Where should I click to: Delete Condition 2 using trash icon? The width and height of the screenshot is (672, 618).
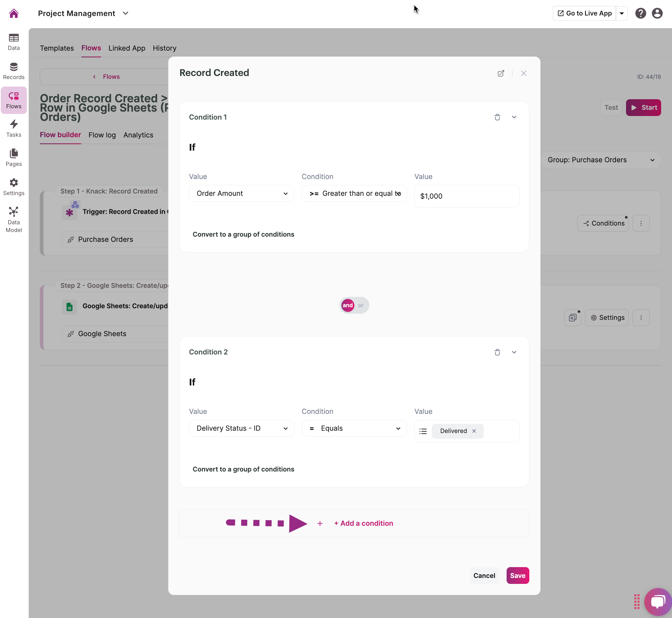click(497, 352)
